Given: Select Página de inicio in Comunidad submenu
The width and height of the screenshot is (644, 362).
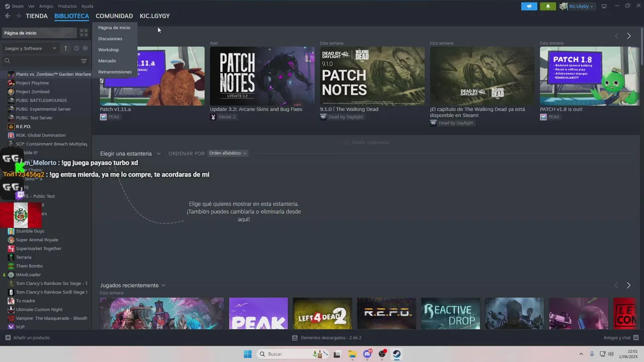Looking at the screenshot, I should pos(114,28).
